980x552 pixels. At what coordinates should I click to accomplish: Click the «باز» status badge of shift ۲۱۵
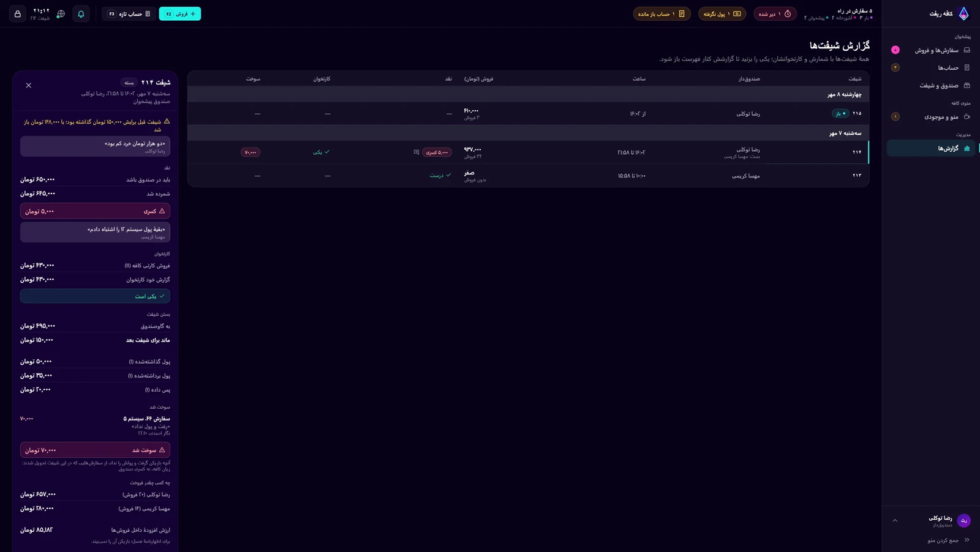coord(840,114)
